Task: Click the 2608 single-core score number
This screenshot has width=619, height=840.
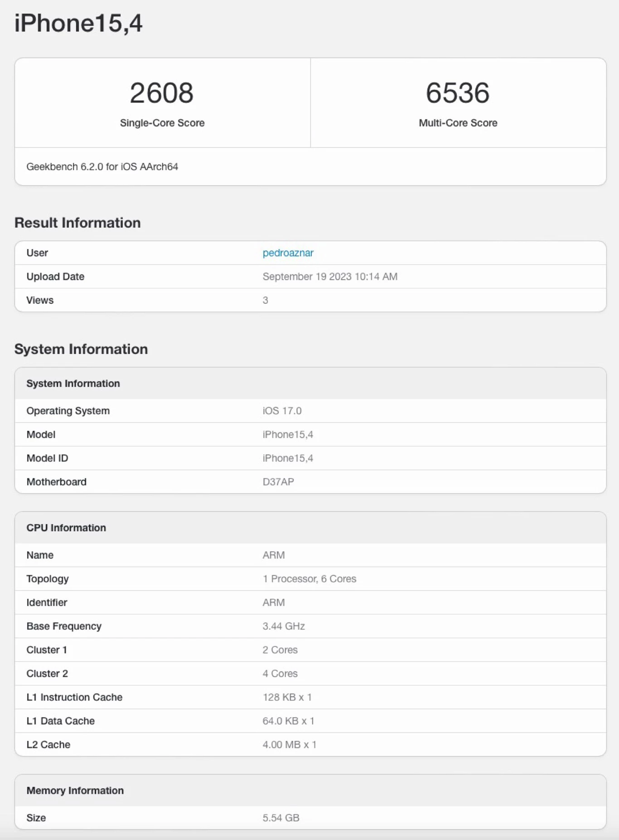Action: pyautogui.click(x=162, y=93)
